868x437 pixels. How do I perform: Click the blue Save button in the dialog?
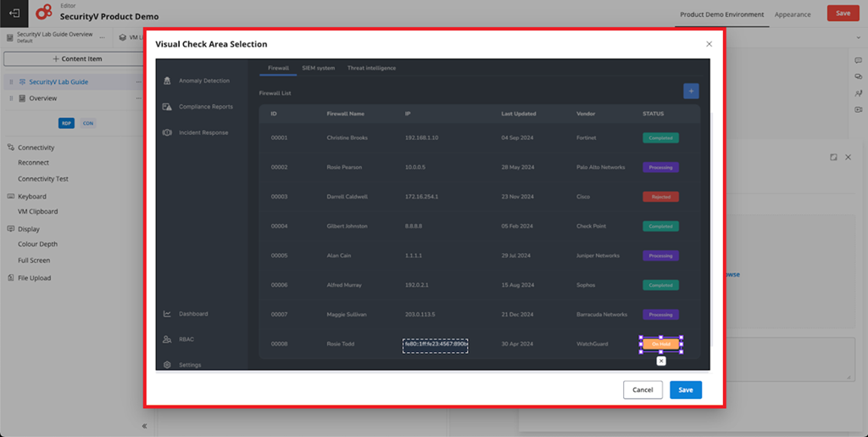click(x=685, y=390)
